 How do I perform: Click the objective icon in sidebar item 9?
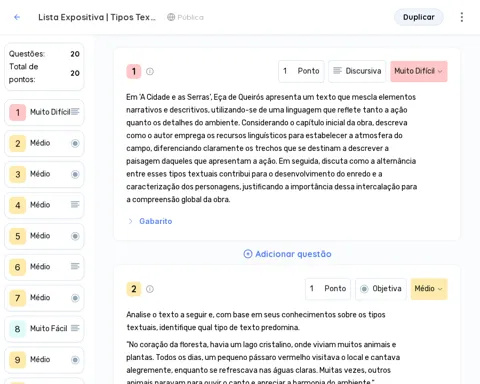point(75,360)
